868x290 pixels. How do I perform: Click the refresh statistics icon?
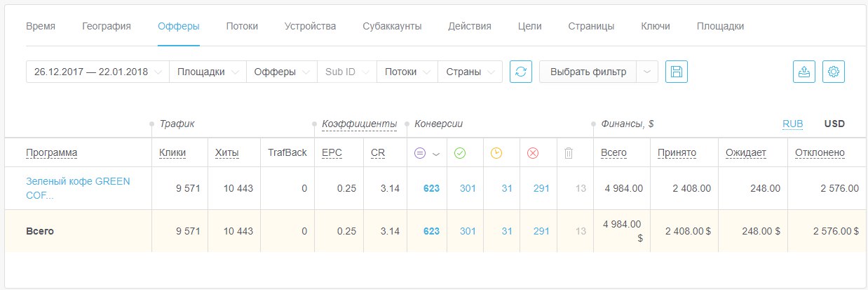[521, 72]
